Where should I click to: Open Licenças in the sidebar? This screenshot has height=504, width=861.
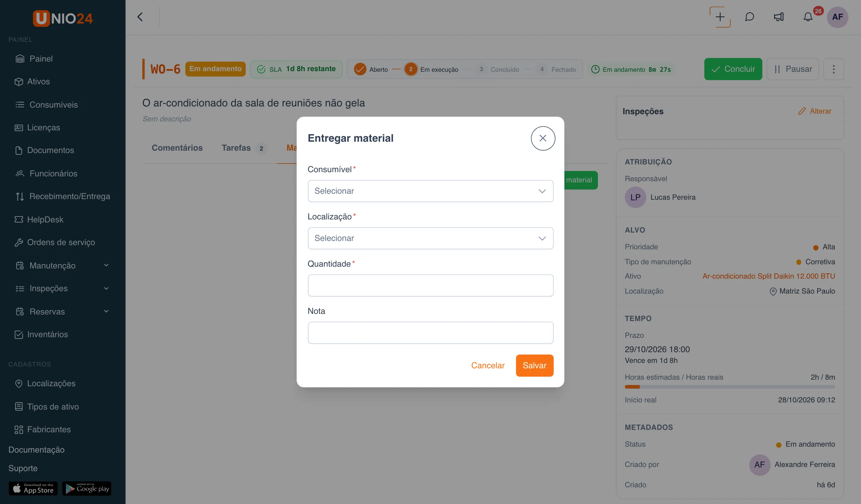click(37, 127)
